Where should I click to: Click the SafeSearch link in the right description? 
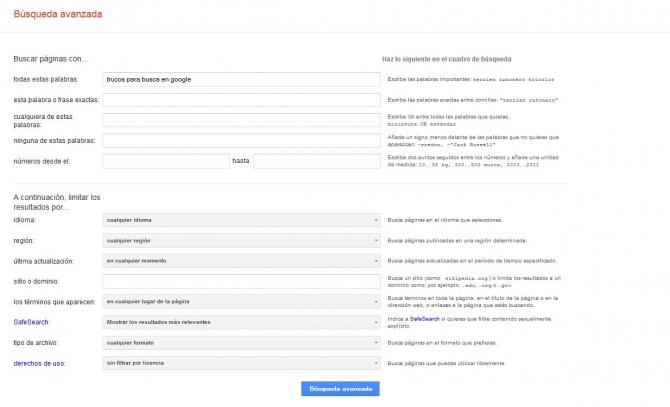pyautogui.click(x=423, y=320)
